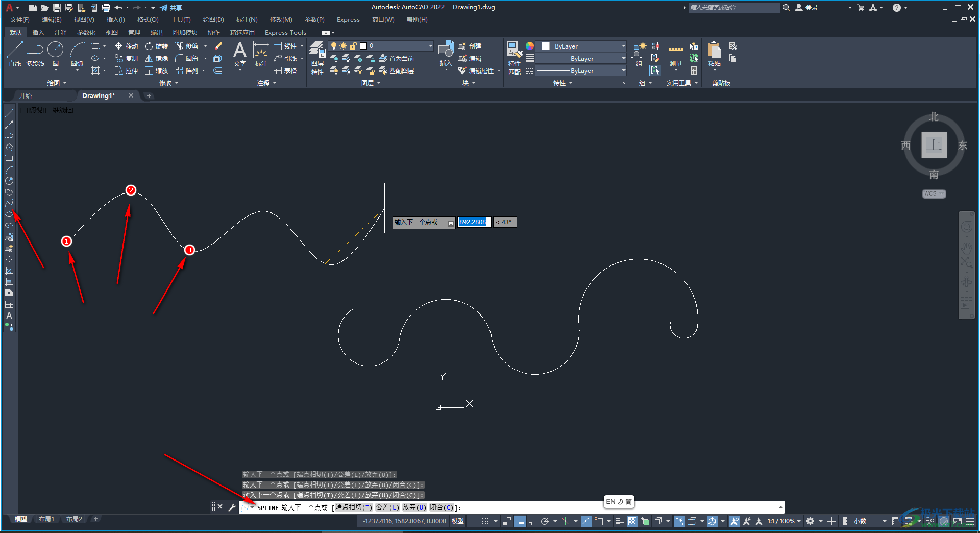Screen dimensions: 980x533
Task: Click 端点相切(T) command option
Action: click(x=353, y=507)
